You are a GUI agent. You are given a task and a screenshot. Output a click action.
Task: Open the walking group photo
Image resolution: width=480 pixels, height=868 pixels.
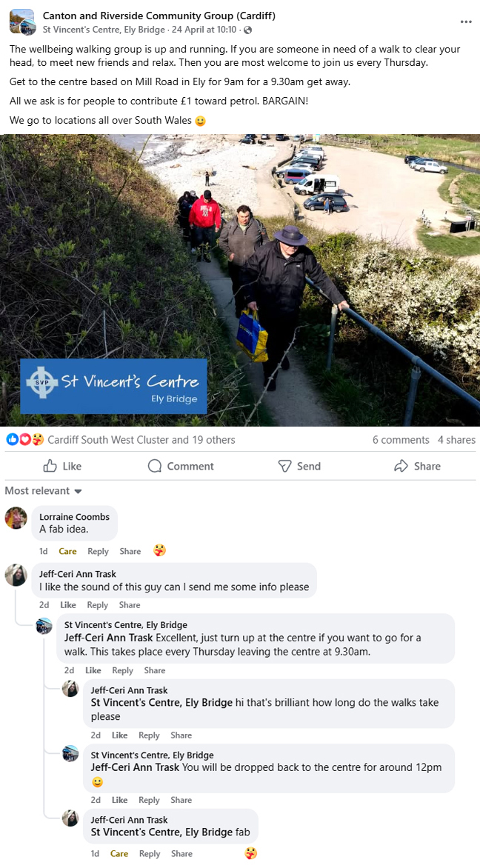[240, 280]
